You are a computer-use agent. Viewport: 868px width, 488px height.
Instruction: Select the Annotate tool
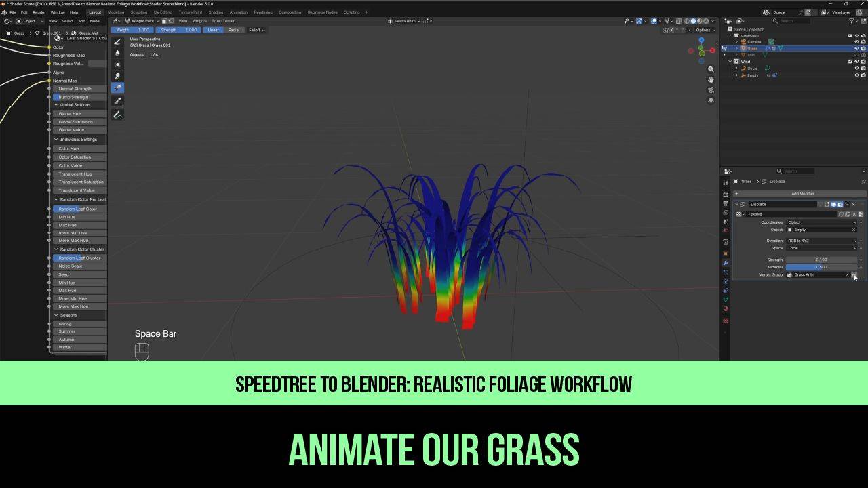(x=117, y=115)
